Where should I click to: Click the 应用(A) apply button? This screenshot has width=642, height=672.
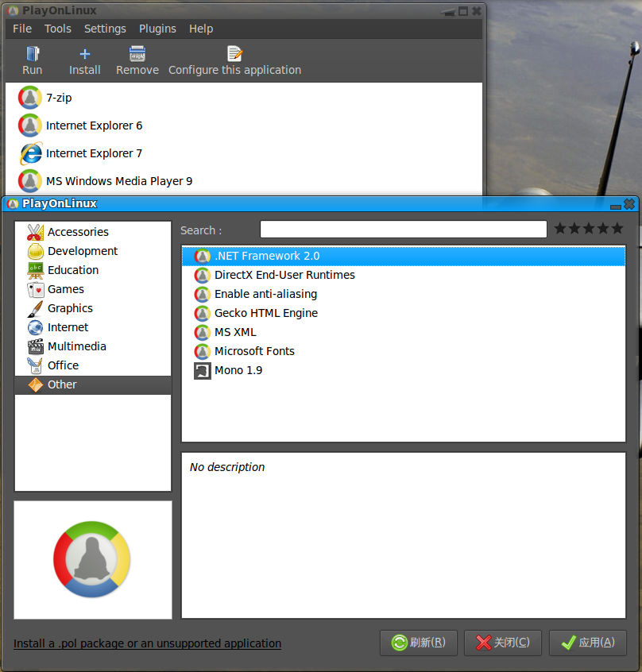coord(587,643)
